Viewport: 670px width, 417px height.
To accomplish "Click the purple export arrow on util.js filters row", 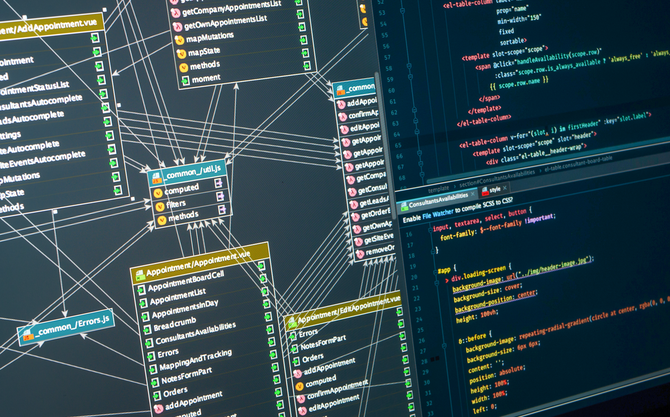I will pyautogui.click(x=220, y=197).
